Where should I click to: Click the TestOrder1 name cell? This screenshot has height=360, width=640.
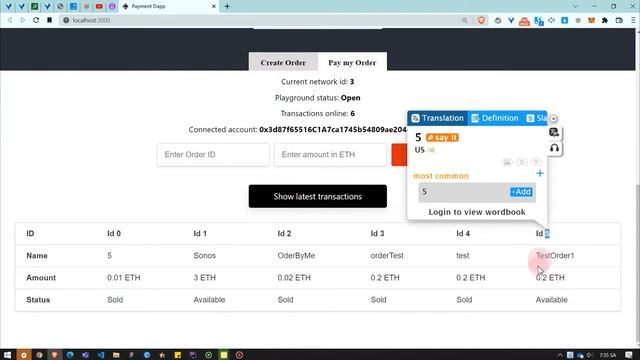(x=555, y=256)
